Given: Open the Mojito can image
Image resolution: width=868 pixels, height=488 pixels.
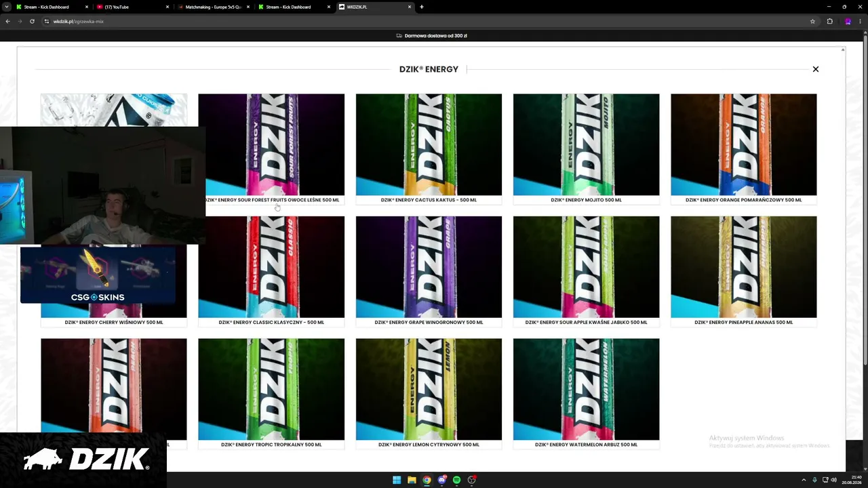Looking at the screenshot, I should click(586, 144).
